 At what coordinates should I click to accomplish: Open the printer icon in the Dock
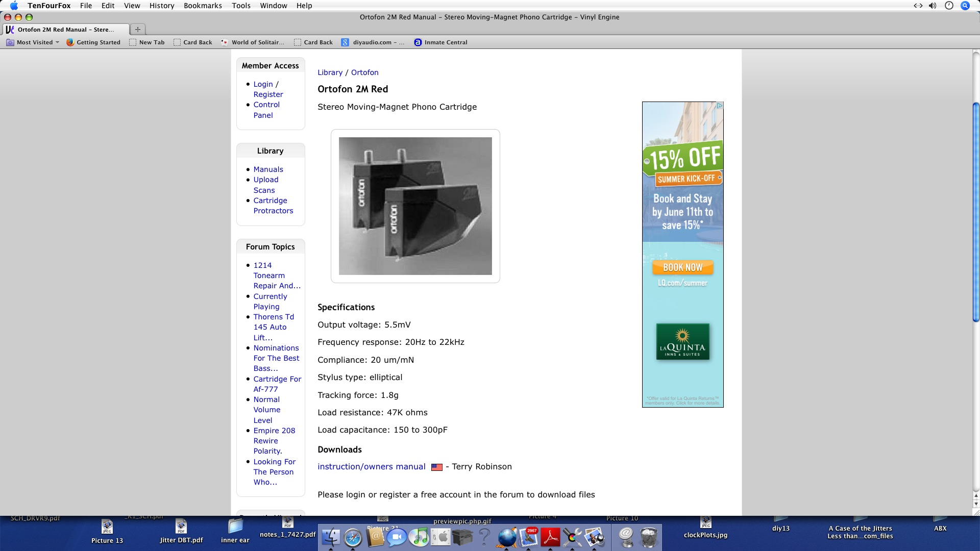coord(463,537)
